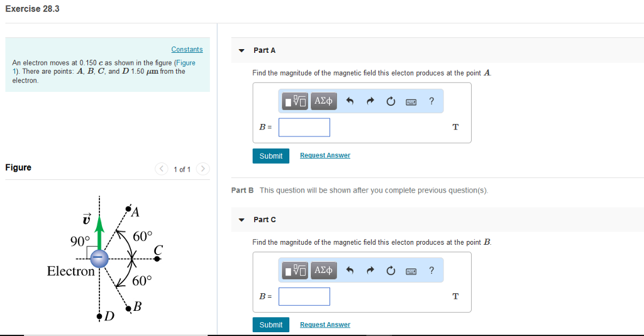Open templates math palette in Part C
The image size is (644, 336).
(x=294, y=271)
